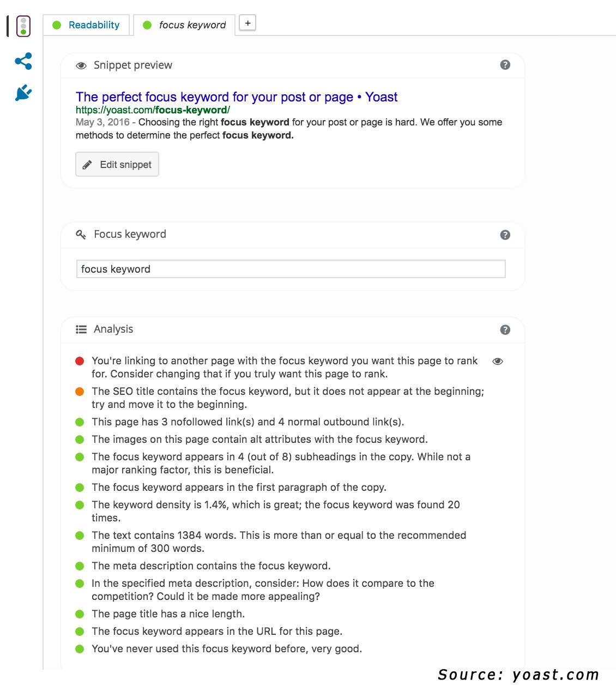
Task: Switch to the Readability tab
Action: click(x=86, y=25)
